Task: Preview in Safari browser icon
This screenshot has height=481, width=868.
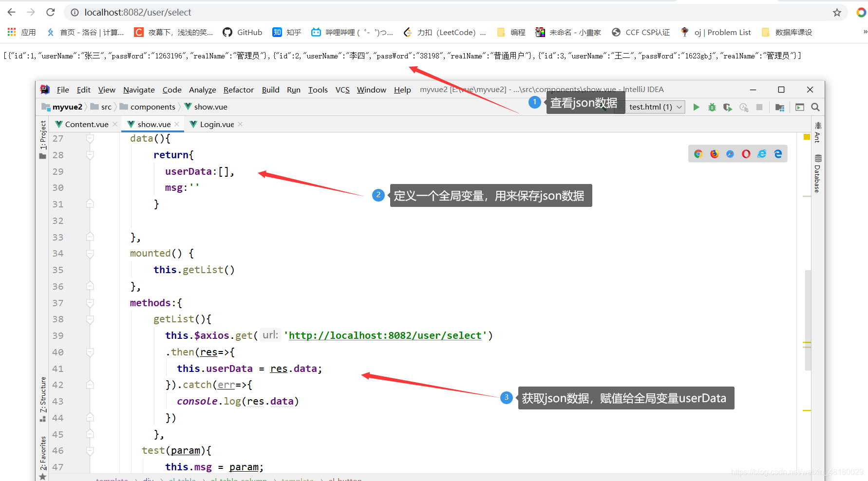Action: (x=730, y=154)
